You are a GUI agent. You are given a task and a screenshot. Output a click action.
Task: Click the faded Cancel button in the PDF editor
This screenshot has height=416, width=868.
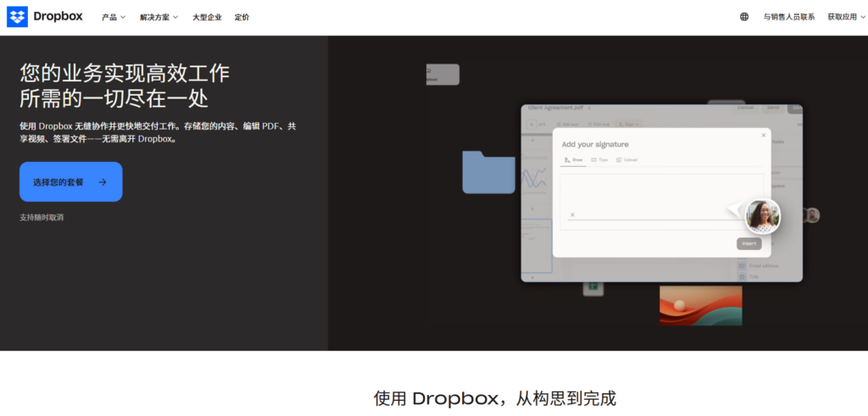(745, 108)
